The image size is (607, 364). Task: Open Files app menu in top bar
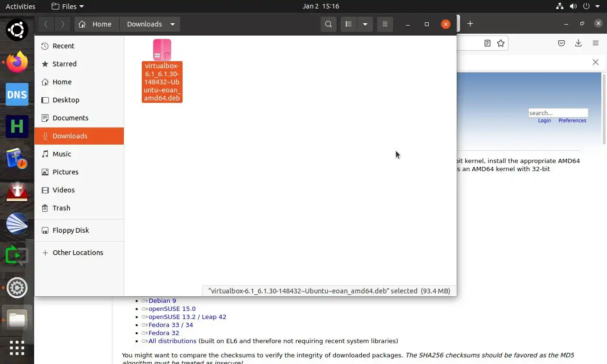(67, 6)
